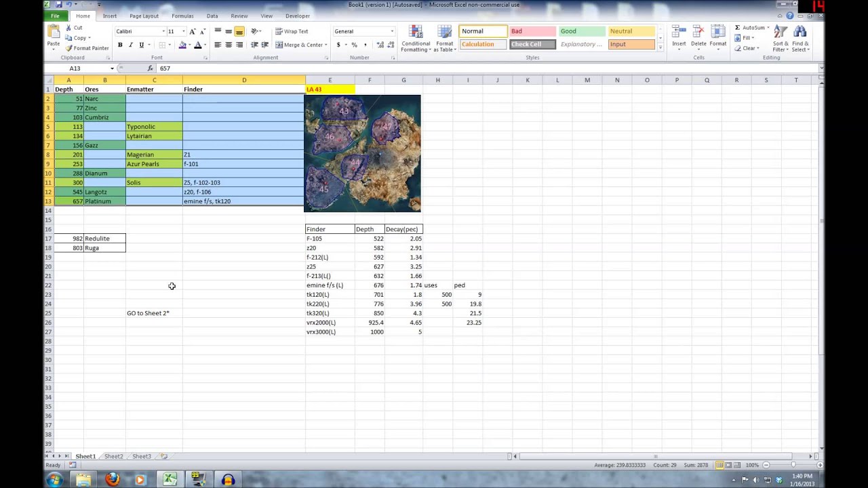
Task: Switch to Sheet2 tab
Action: (113, 456)
